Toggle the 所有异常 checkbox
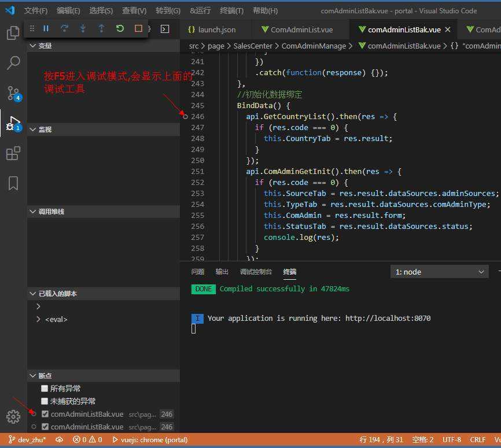 coord(45,388)
